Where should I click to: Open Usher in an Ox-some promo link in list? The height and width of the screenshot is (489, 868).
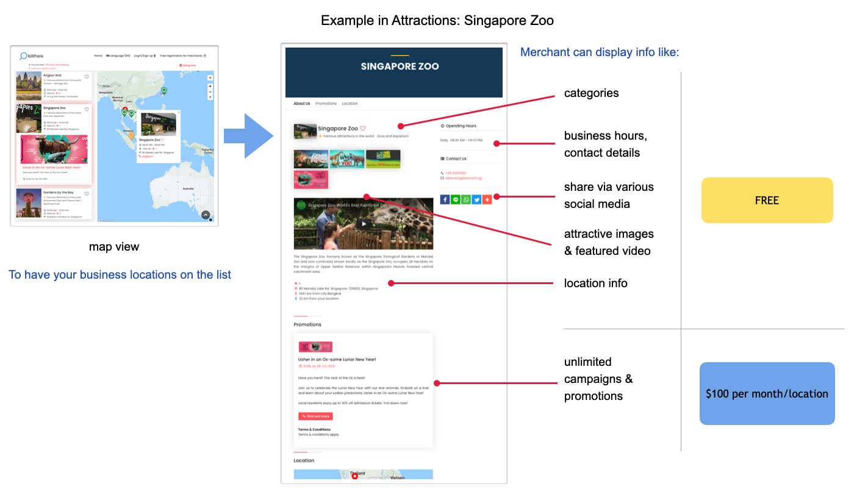pyautogui.click(x=51, y=167)
